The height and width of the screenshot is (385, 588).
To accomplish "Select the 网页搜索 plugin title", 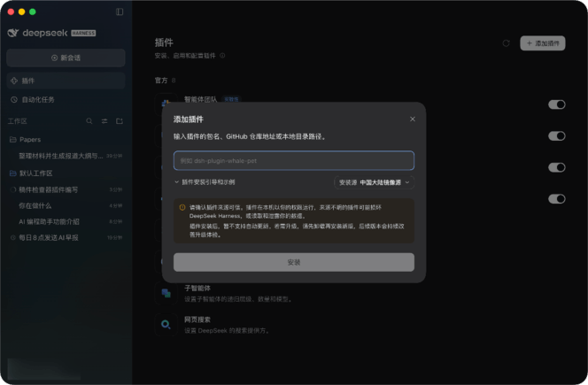I will [197, 320].
